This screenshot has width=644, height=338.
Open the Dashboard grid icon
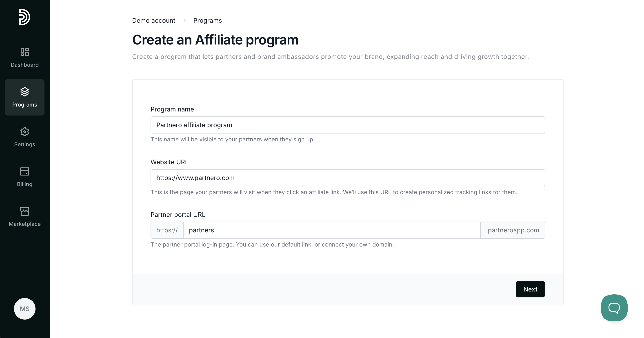pos(24,52)
